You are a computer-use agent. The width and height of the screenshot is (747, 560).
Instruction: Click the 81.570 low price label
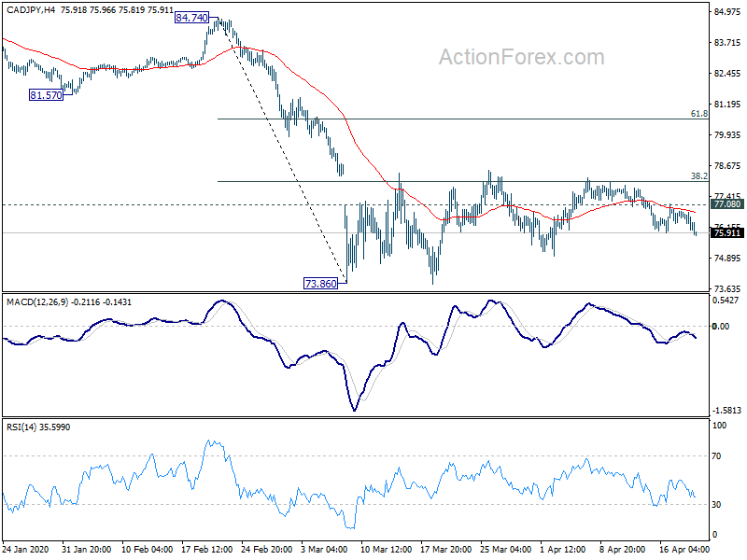(46, 95)
